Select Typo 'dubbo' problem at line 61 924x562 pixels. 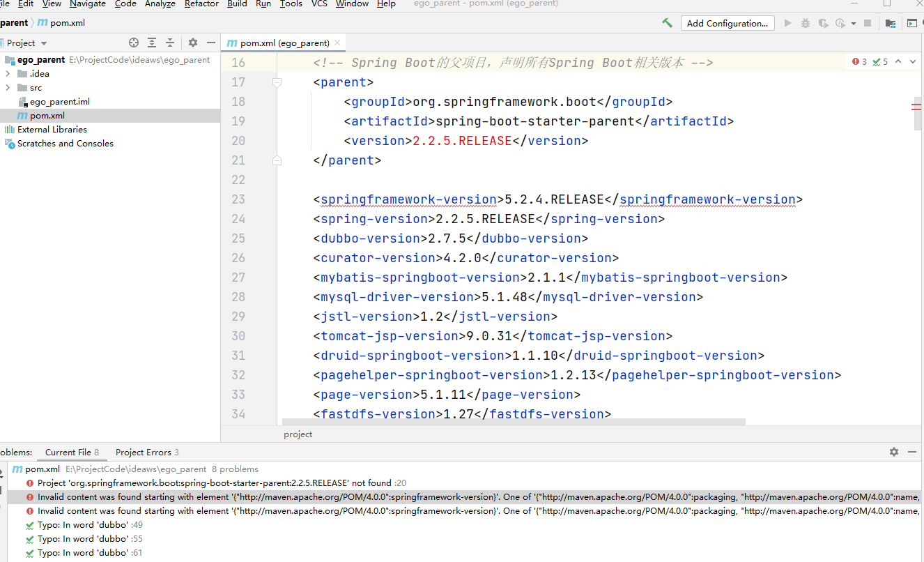tap(465, 552)
